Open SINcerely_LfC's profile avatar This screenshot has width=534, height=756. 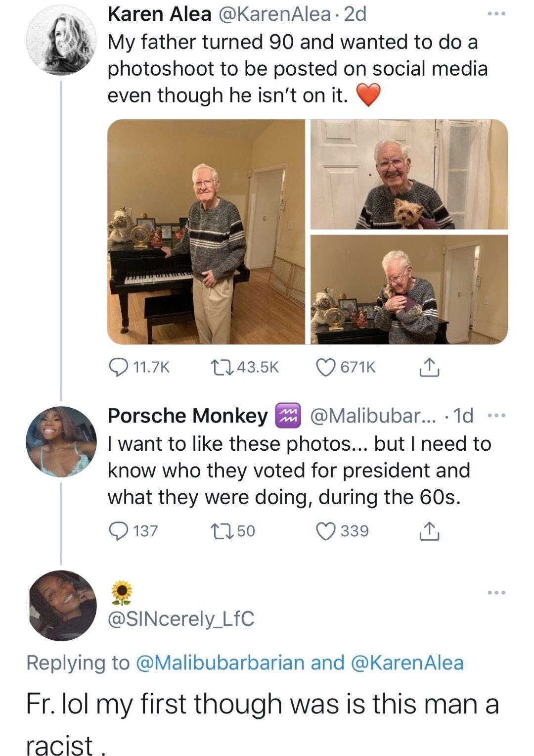tap(61, 606)
